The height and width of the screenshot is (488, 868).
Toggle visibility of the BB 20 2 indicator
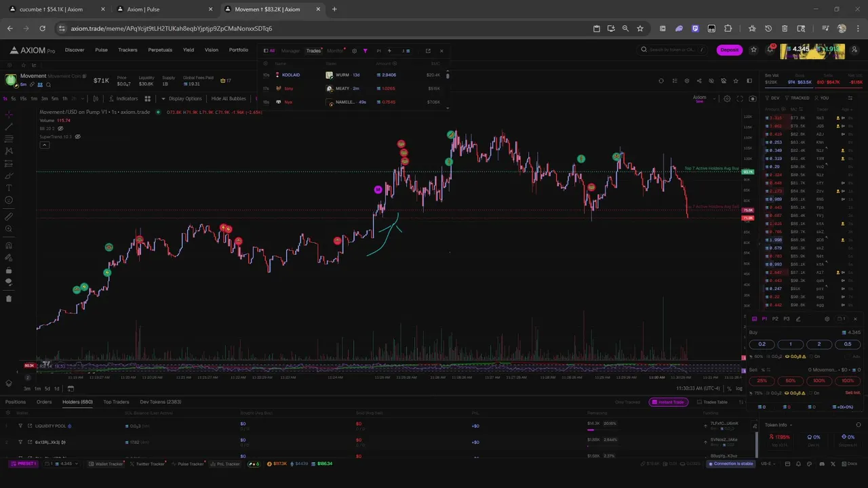pyautogui.click(x=60, y=128)
